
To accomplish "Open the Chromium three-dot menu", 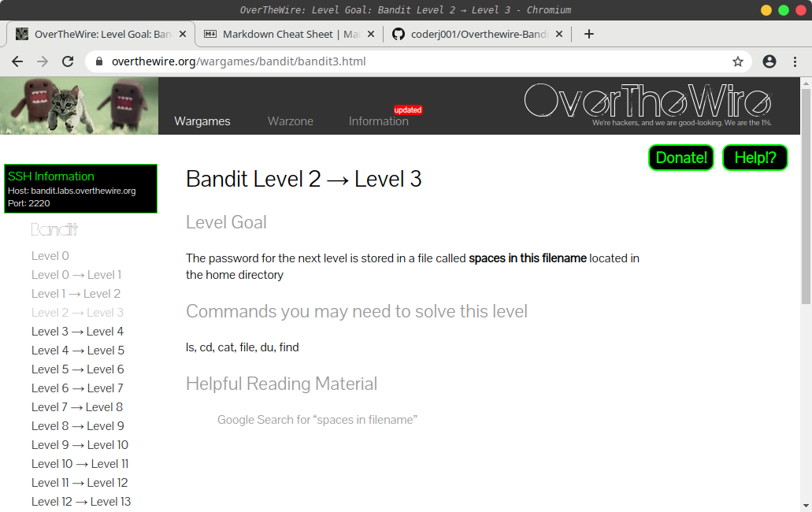I will tap(795, 61).
